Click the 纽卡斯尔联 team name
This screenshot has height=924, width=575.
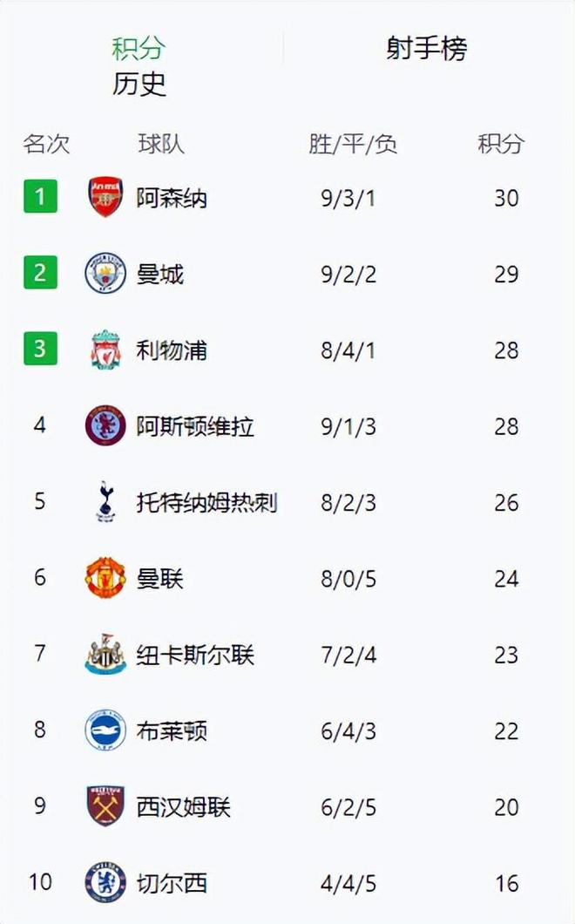[195, 655]
